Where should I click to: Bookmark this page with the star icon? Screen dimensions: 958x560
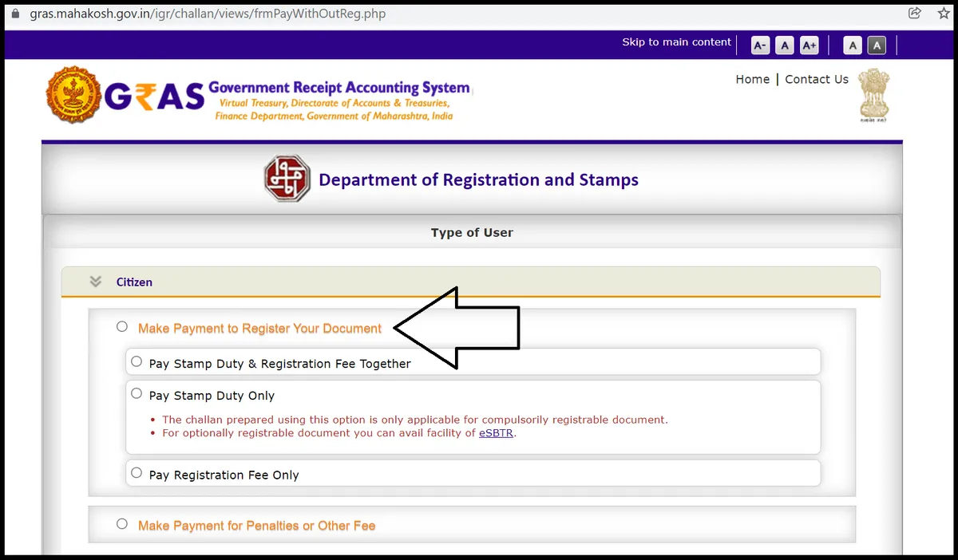[944, 14]
